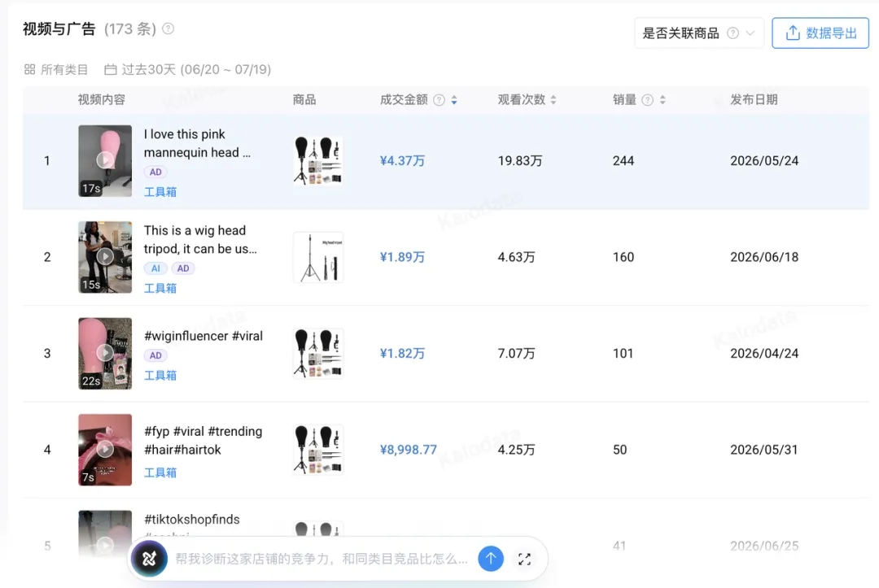
Task: Click revenue ¥1.89万
Action: tap(402, 257)
